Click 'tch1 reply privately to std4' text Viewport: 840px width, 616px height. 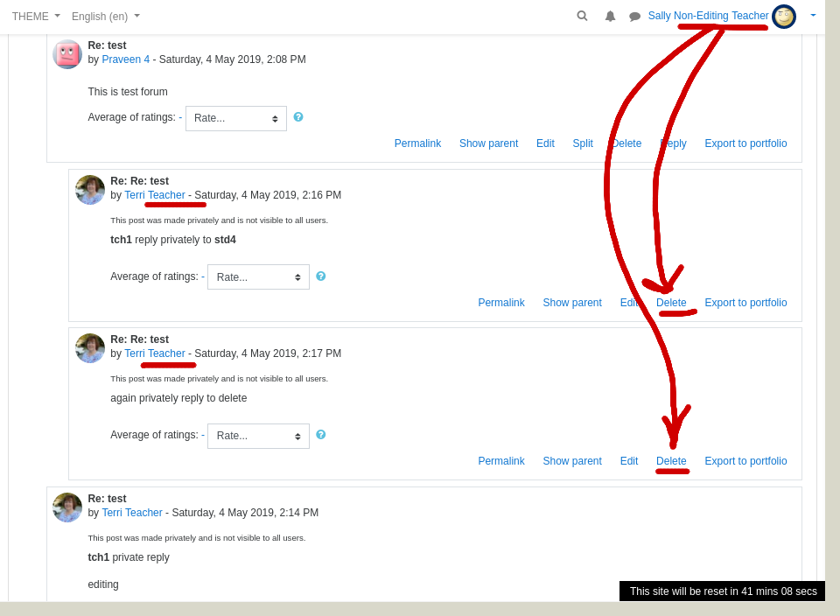pos(173,240)
